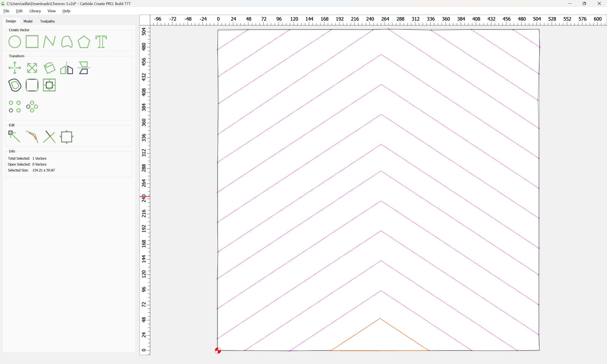Select the Rectangle vector tool
Screen dimensions: 607x364
32,42
